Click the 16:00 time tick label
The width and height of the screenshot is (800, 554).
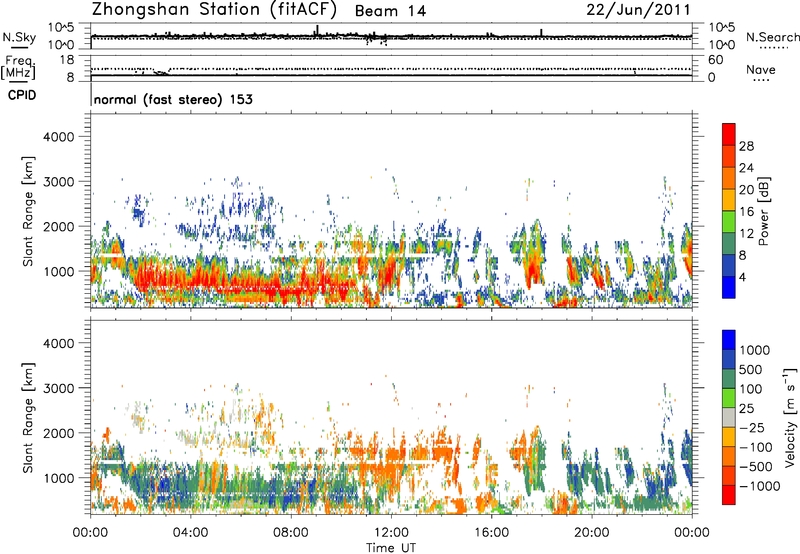click(491, 533)
